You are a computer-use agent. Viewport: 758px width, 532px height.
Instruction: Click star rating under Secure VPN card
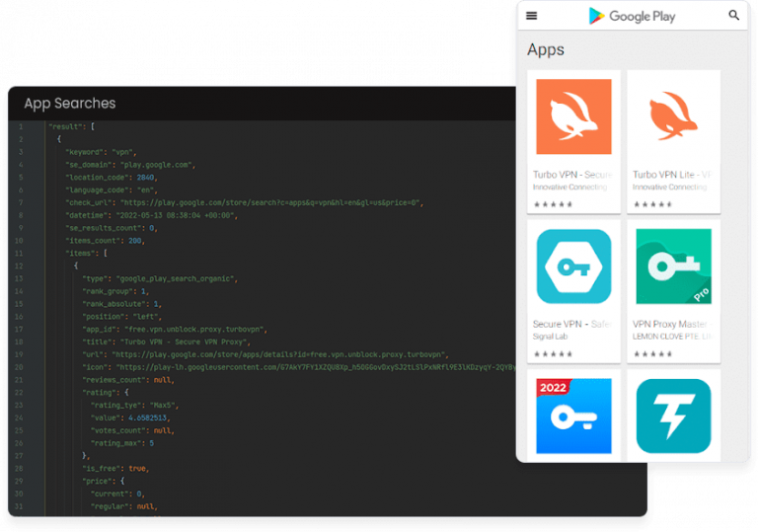coord(553,354)
